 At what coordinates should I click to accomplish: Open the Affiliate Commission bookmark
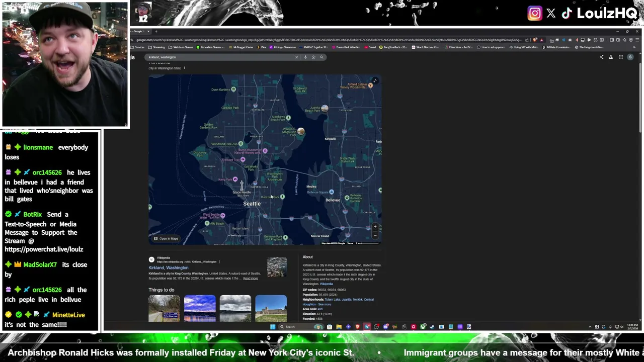pyautogui.click(x=556, y=47)
